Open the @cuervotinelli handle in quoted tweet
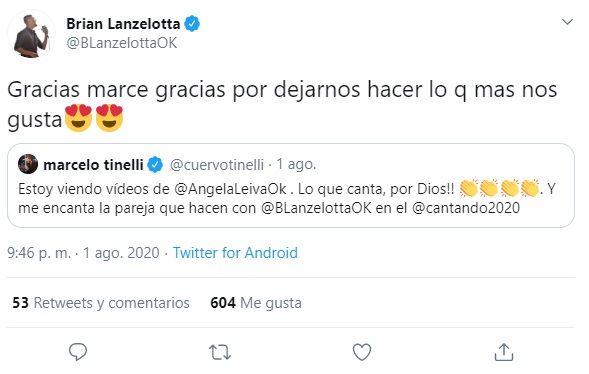Screen dimensions: 589x374 217,165
